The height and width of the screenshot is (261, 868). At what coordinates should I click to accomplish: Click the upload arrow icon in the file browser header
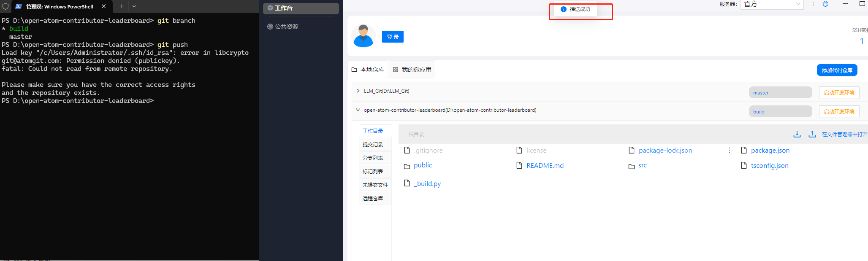click(812, 134)
